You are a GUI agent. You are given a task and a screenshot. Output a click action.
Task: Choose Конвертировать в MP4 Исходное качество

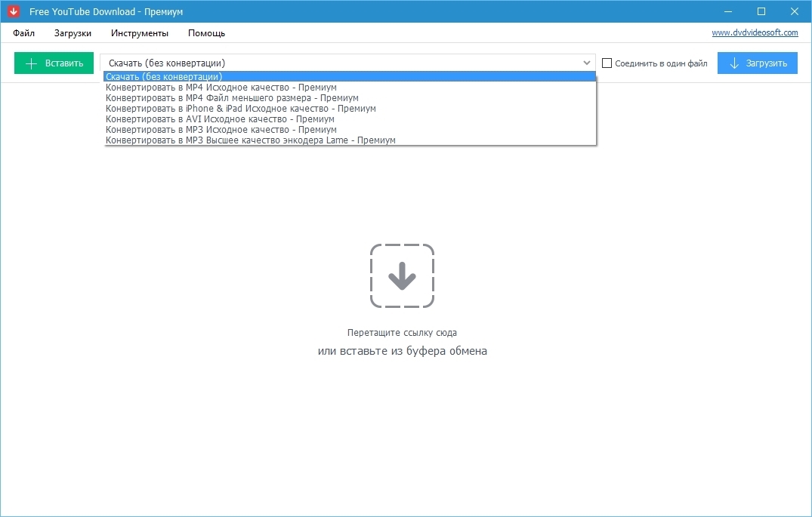tap(350, 88)
